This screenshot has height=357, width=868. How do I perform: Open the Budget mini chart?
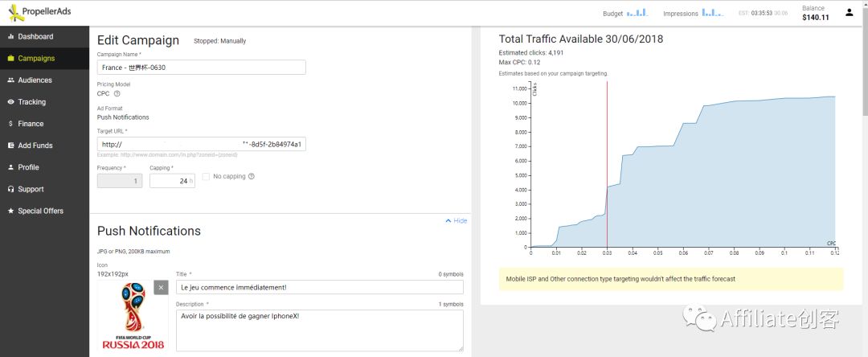coord(637,13)
